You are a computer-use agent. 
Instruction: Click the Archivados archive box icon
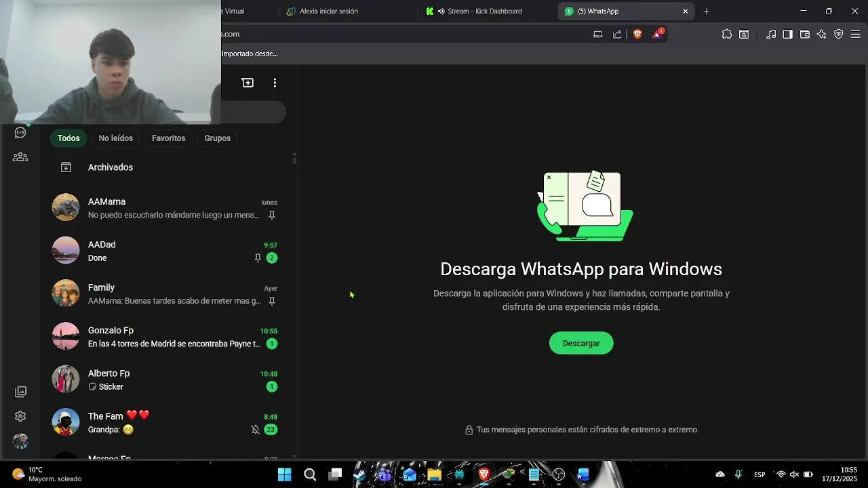click(66, 167)
